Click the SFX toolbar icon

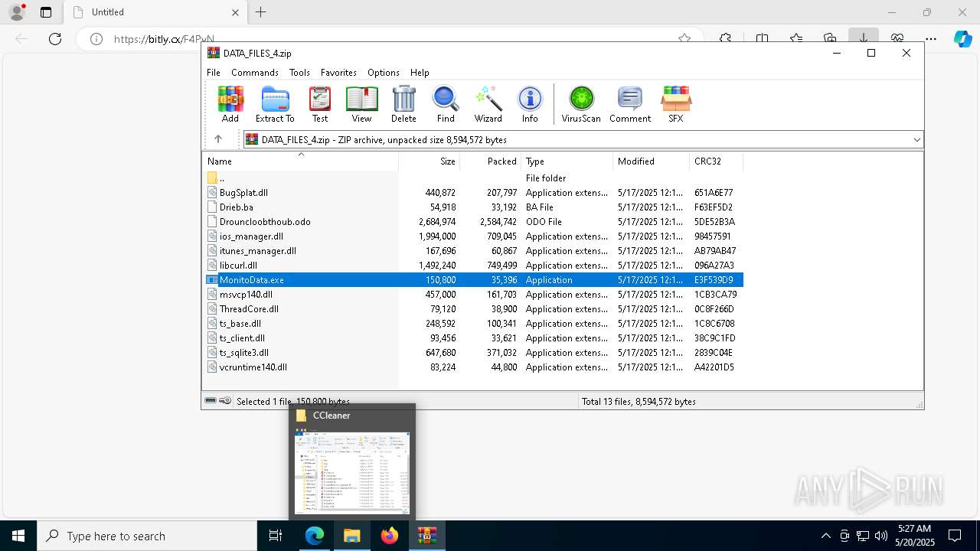click(x=676, y=104)
